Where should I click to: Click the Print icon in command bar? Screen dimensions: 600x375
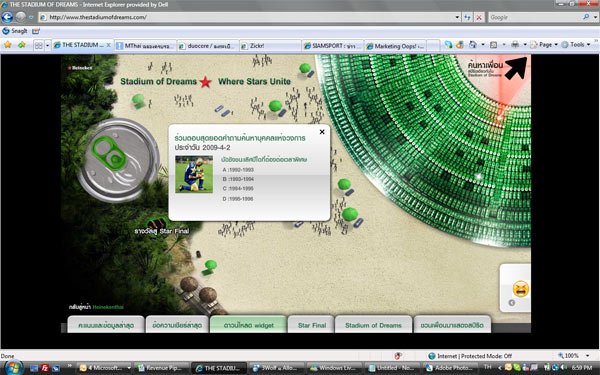(515, 45)
